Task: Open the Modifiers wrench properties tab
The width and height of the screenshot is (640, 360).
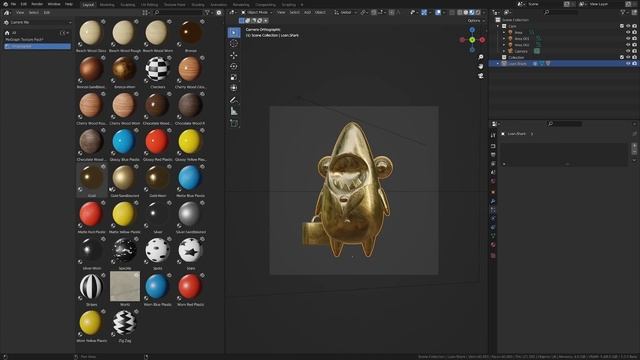Action: (493, 201)
